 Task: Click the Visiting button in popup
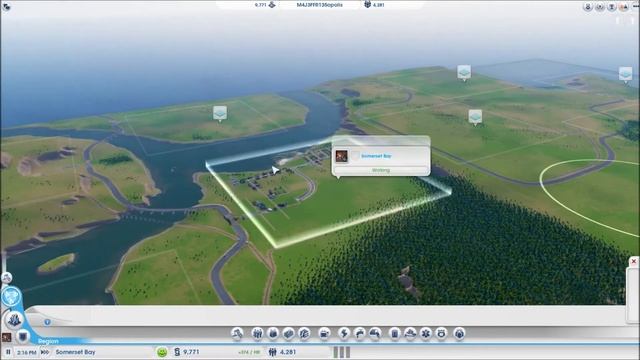click(381, 170)
